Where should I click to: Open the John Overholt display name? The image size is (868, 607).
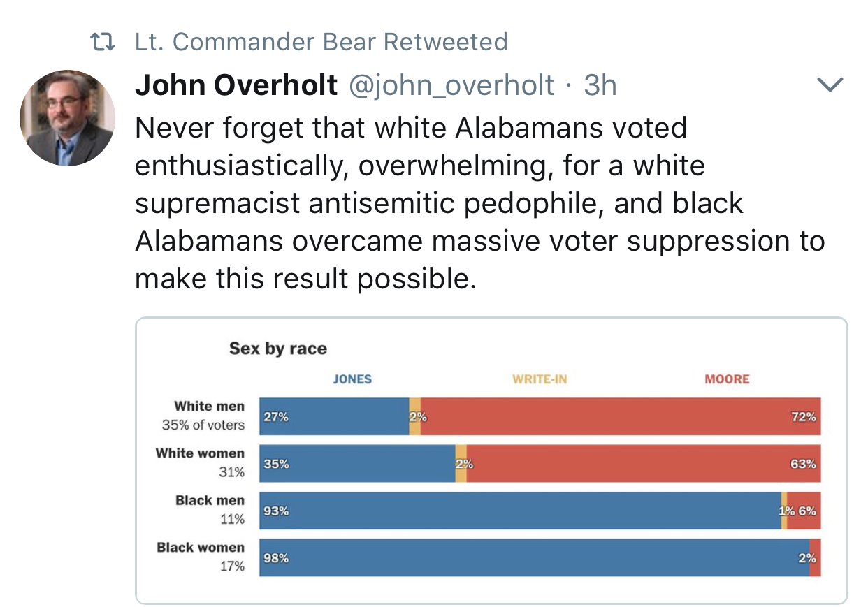[236, 85]
